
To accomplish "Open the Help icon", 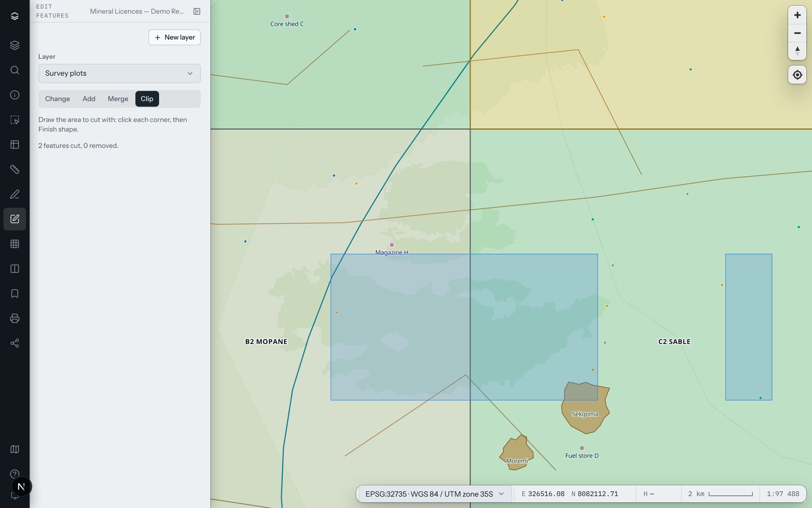I will tap(14, 474).
